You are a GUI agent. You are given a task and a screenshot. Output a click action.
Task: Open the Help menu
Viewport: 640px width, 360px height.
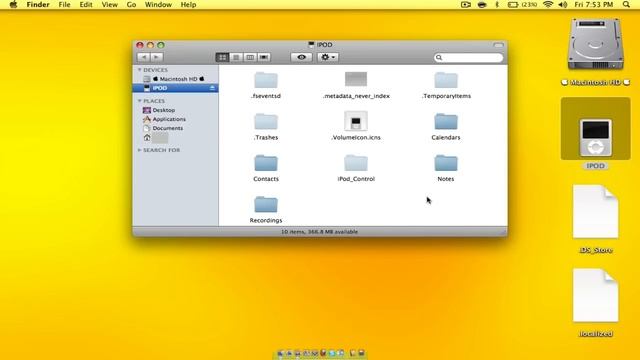point(189,4)
